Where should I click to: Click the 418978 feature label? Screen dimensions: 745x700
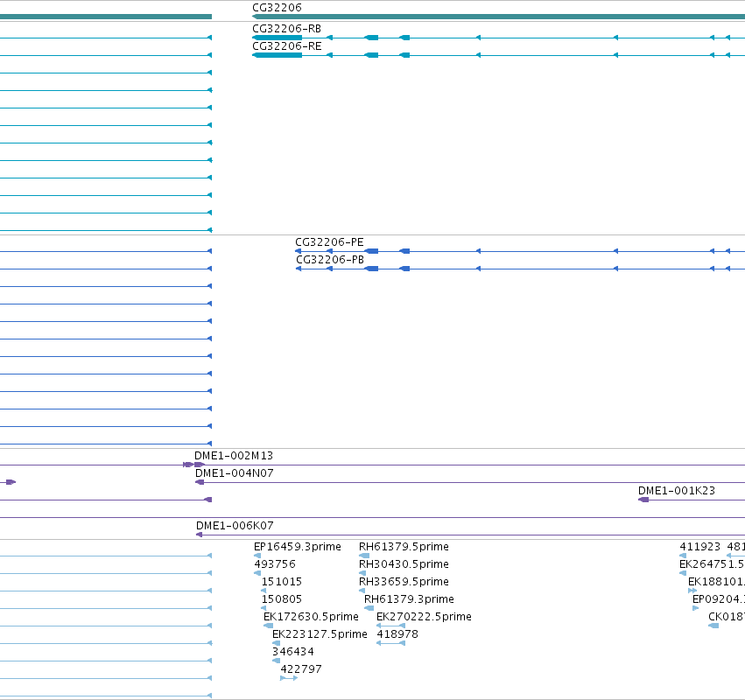tap(397, 634)
